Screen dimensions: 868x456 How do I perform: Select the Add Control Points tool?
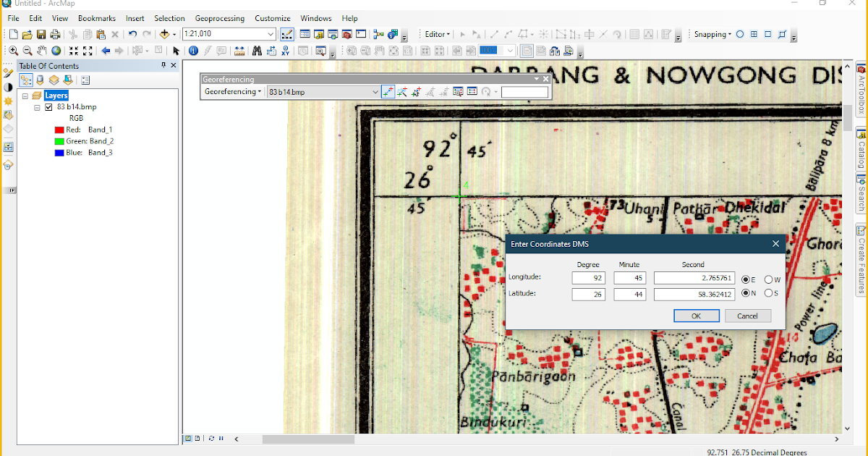388,92
